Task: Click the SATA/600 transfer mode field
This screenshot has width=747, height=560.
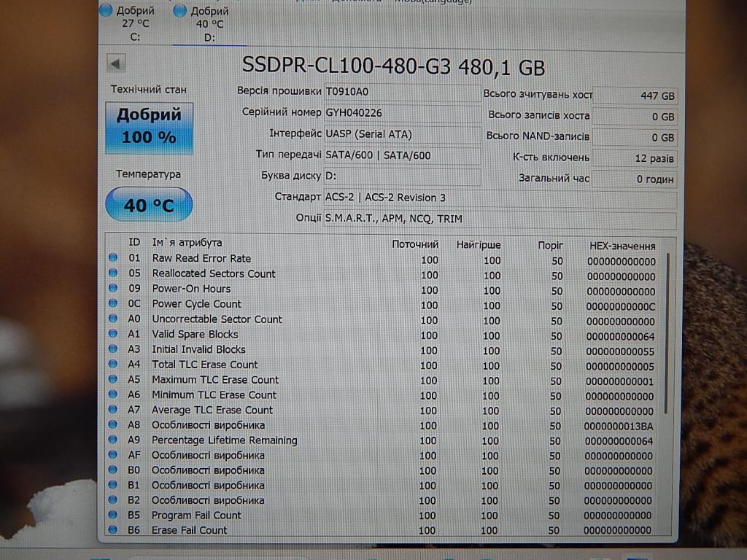Action: (x=401, y=155)
